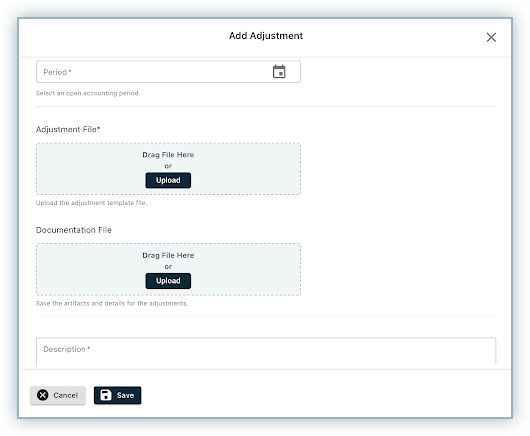Cancel the adjustment form
The image size is (530, 436).
[x=58, y=395]
